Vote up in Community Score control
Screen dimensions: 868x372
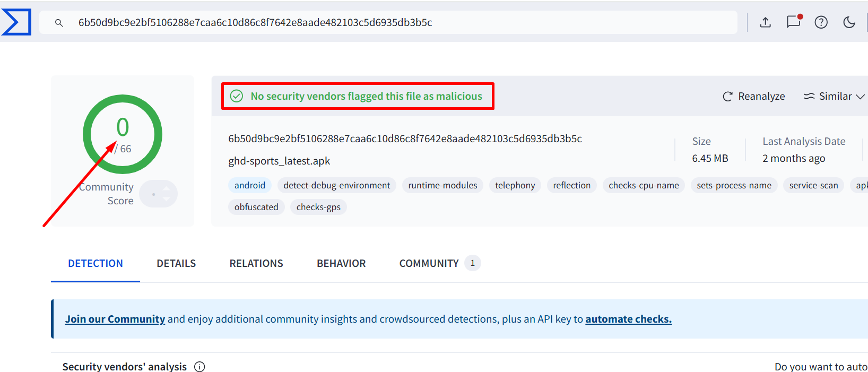point(166,189)
